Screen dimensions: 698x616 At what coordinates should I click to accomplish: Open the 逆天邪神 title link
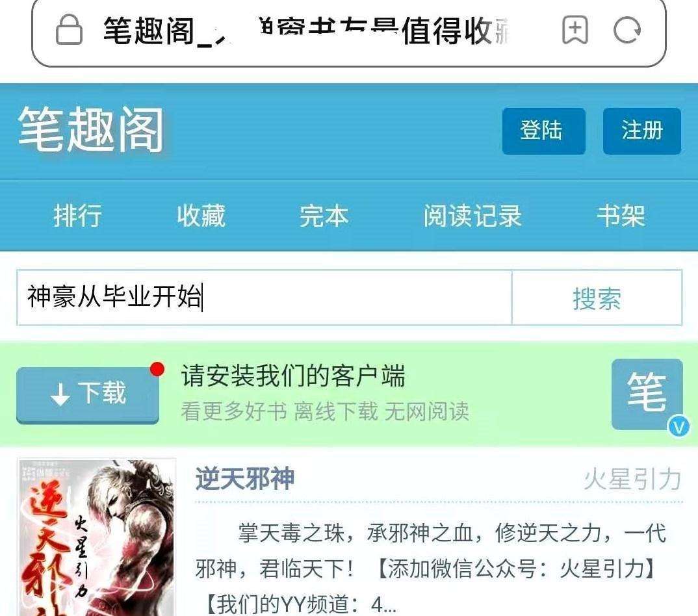[x=245, y=479]
